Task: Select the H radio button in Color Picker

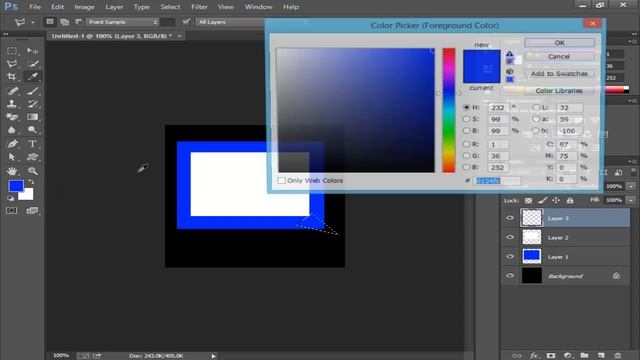Action: coord(467,107)
